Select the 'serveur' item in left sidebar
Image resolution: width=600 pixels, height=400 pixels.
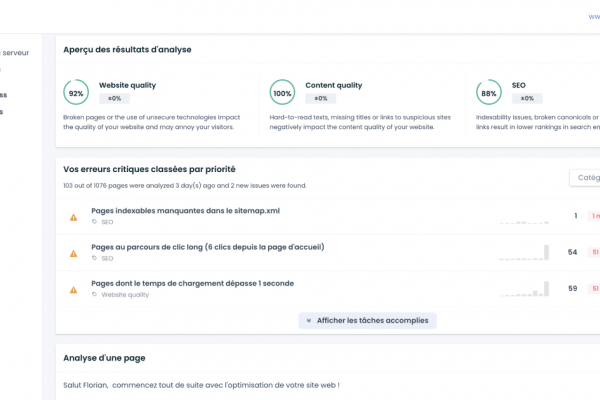[15, 53]
